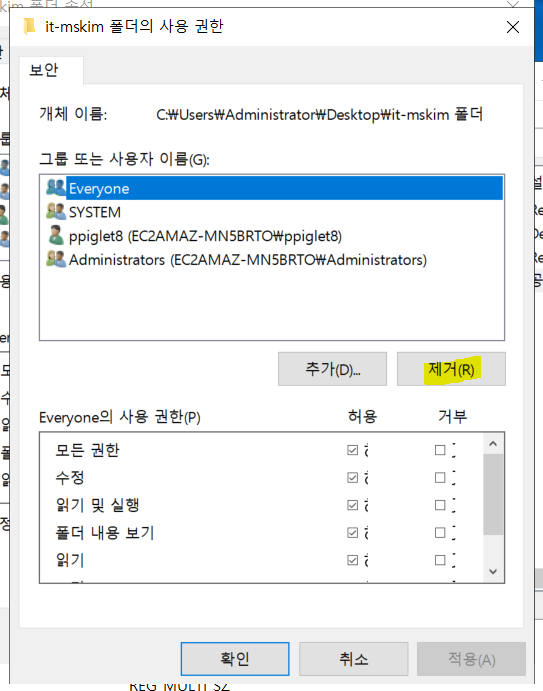Click the permissions list scroll-down arrow

coord(493,572)
